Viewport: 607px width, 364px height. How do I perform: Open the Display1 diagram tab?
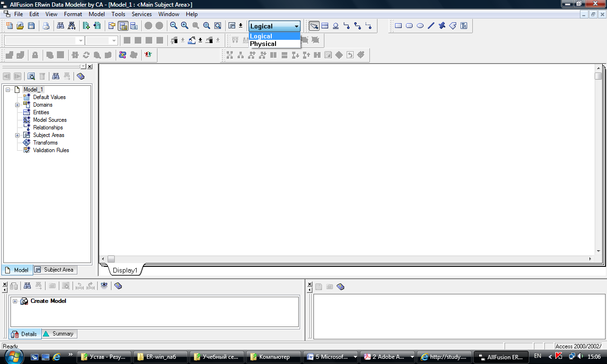pyautogui.click(x=125, y=271)
